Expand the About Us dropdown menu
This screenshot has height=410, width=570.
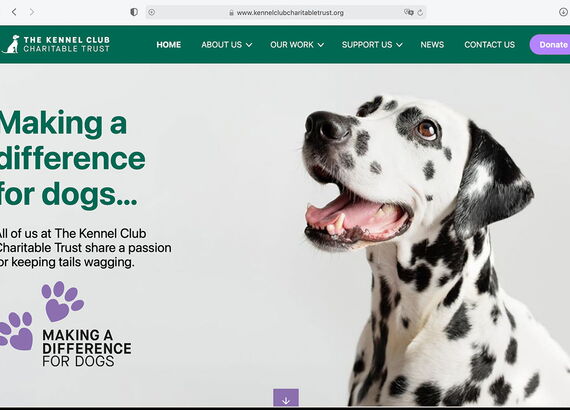[x=226, y=45]
